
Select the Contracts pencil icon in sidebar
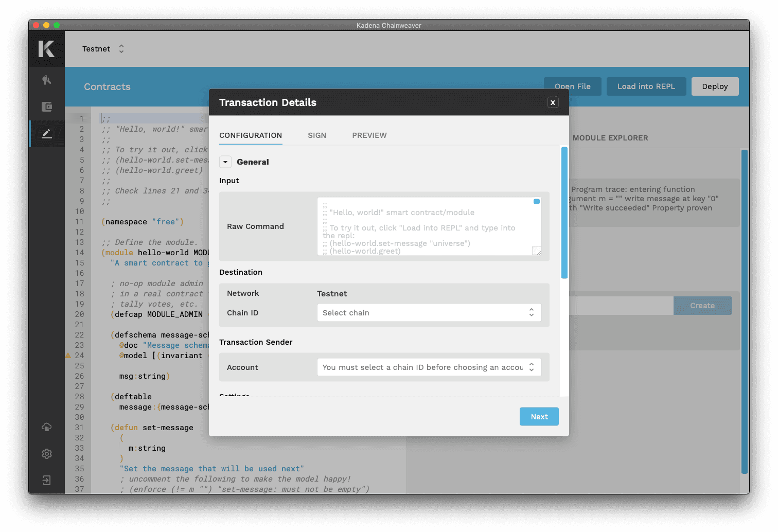point(47,134)
